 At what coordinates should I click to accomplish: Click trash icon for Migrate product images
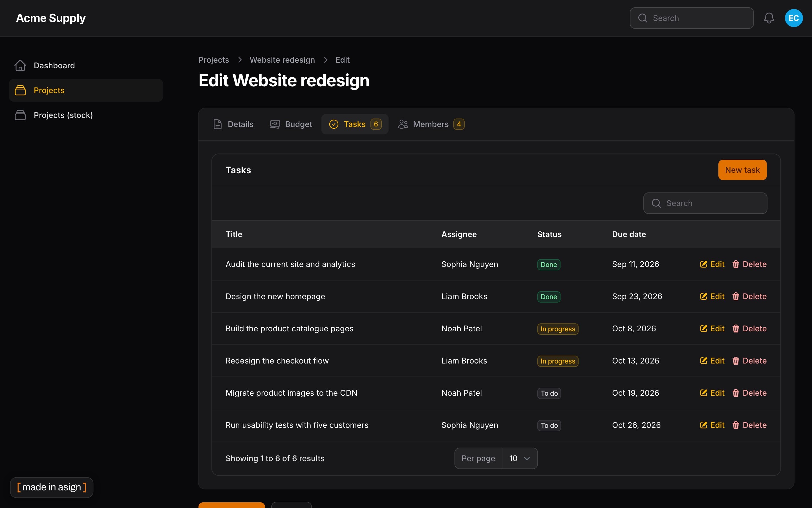pyautogui.click(x=736, y=393)
